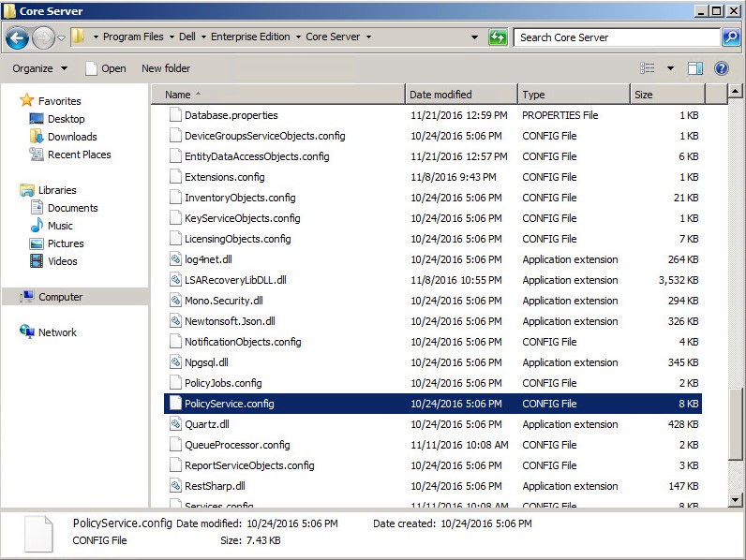Image resolution: width=746 pixels, height=560 pixels.
Task: Click the Open toolbar button
Action: (x=105, y=68)
